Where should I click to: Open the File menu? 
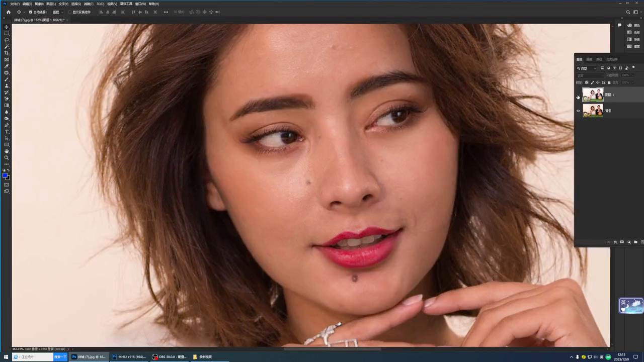click(x=15, y=4)
